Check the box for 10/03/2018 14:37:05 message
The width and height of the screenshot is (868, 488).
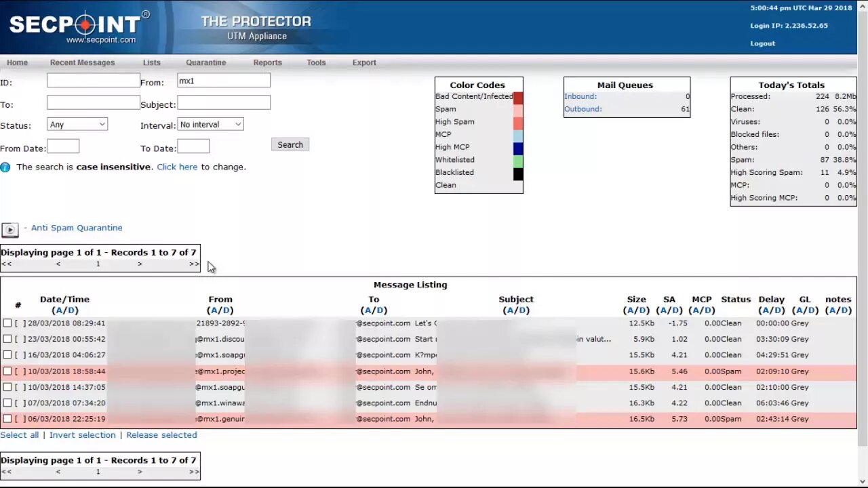pos(7,387)
